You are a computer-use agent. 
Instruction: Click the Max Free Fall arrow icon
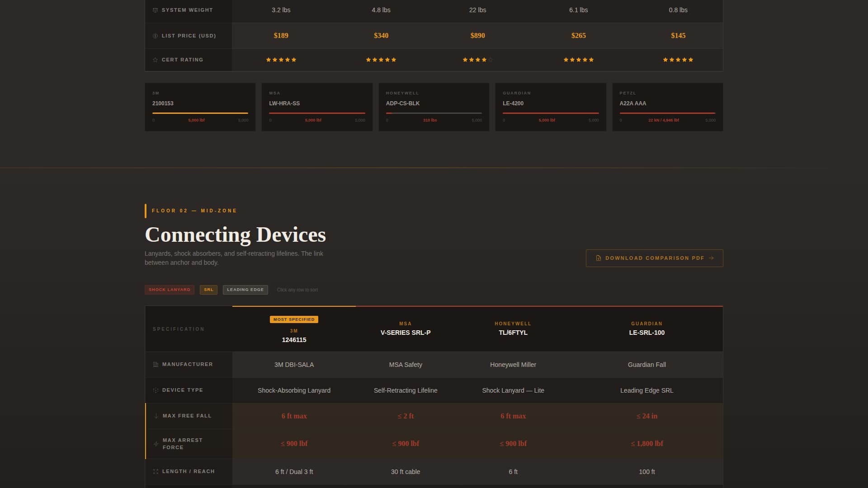(156, 415)
